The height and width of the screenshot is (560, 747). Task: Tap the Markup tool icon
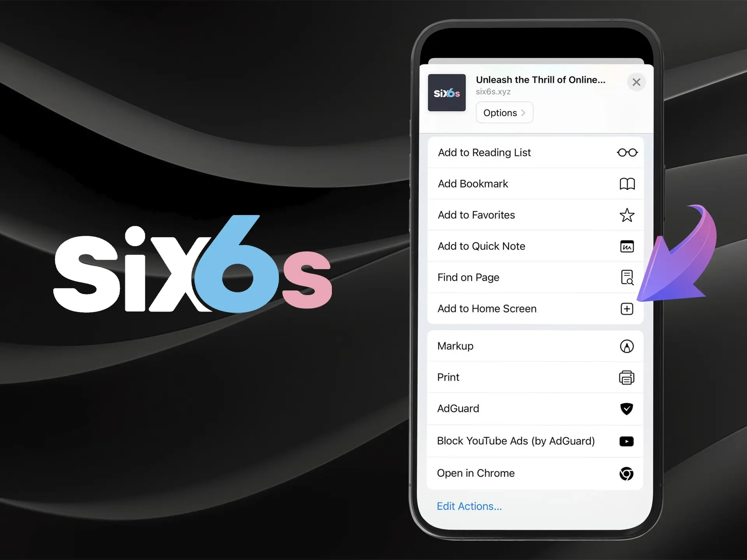point(626,346)
